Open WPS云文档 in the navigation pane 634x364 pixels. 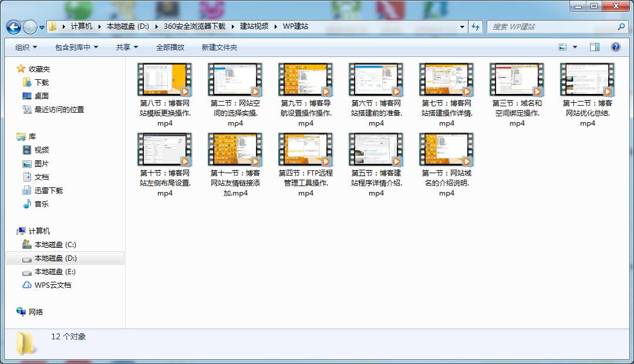click(x=52, y=285)
